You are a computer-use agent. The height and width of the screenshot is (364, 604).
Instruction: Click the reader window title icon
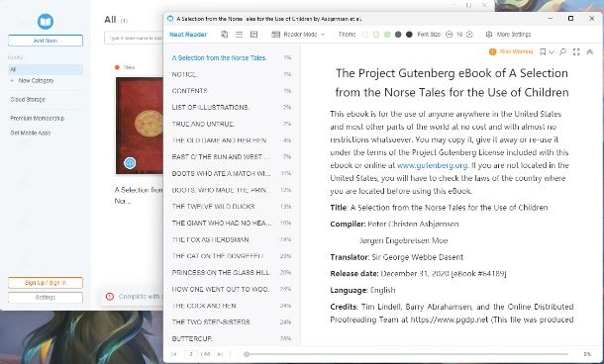(x=170, y=18)
